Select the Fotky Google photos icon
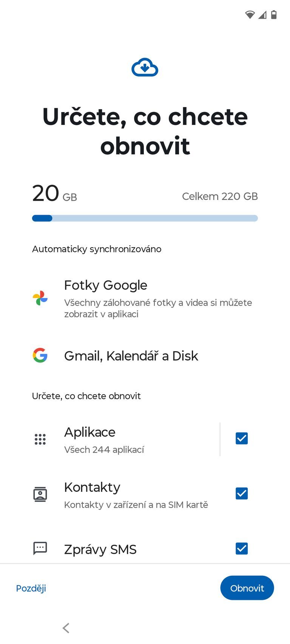This screenshot has width=290, height=644. click(40, 298)
